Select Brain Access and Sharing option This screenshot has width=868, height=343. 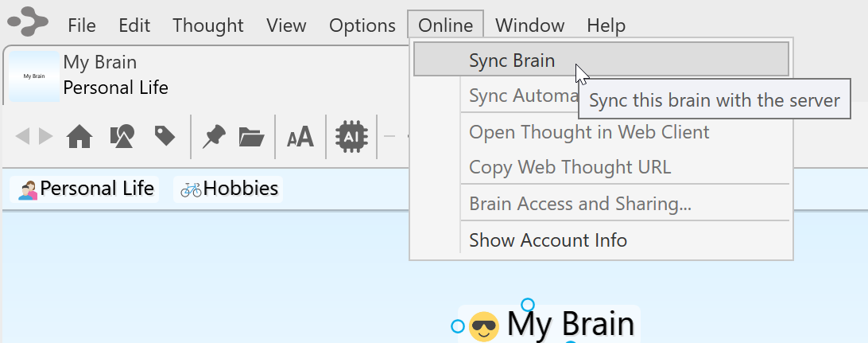coord(579,203)
